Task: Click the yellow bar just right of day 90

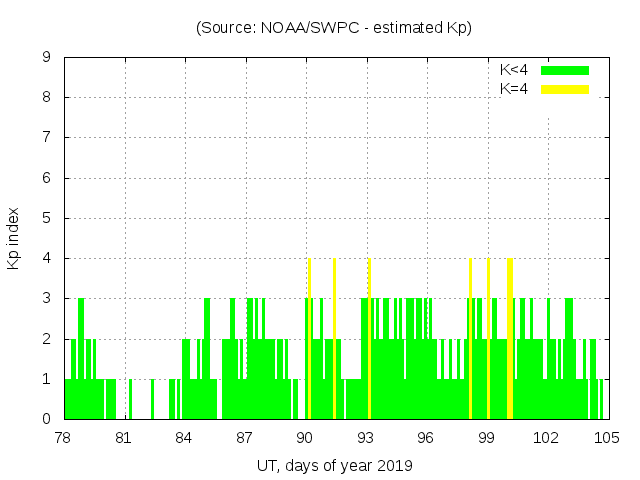Action: coord(310,340)
